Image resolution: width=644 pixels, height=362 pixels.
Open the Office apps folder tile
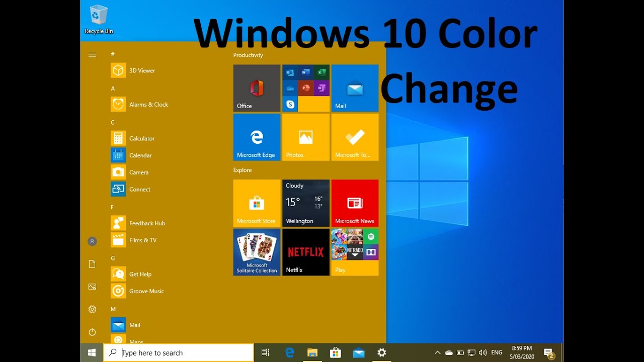(x=306, y=88)
